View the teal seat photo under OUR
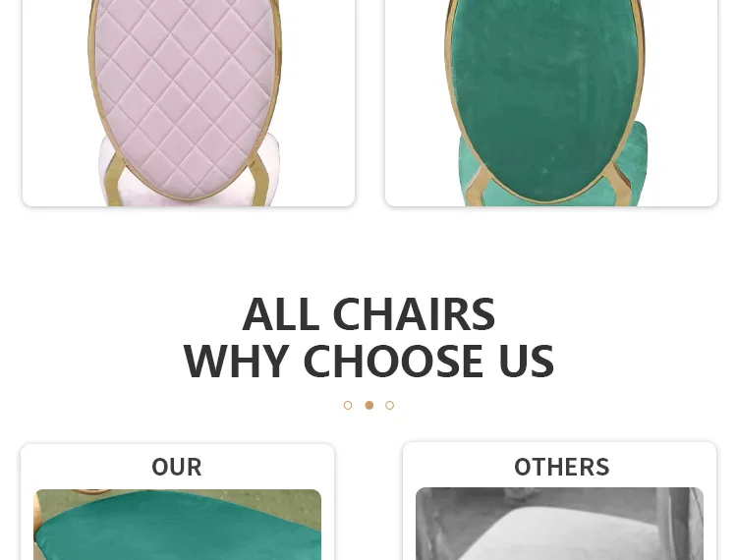The width and height of the screenshot is (737, 560). pos(177,525)
